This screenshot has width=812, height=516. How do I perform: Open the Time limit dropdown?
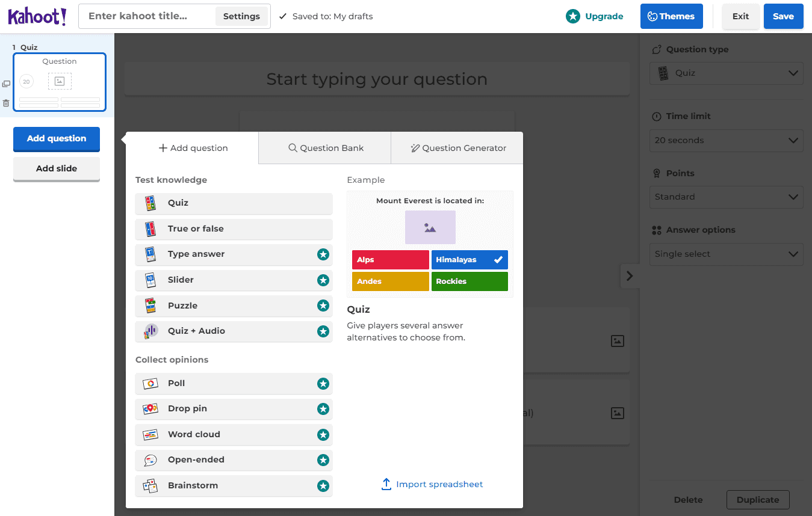[x=726, y=140]
